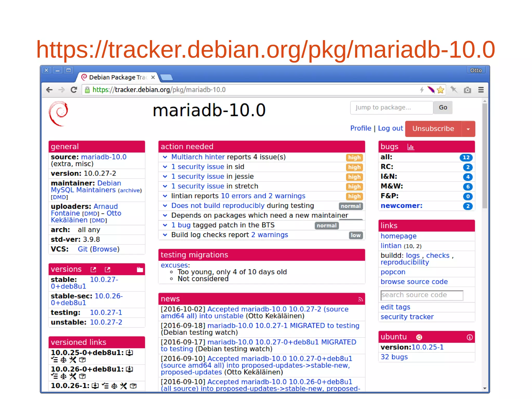Click the folder icon in versions header
Screen dimensions: 532x399
tap(140, 270)
